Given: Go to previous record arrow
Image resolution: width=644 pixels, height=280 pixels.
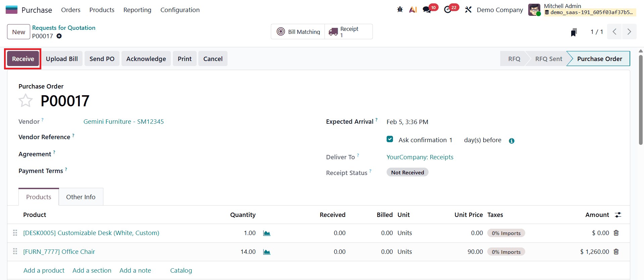Looking at the screenshot, I should click(x=614, y=32).
